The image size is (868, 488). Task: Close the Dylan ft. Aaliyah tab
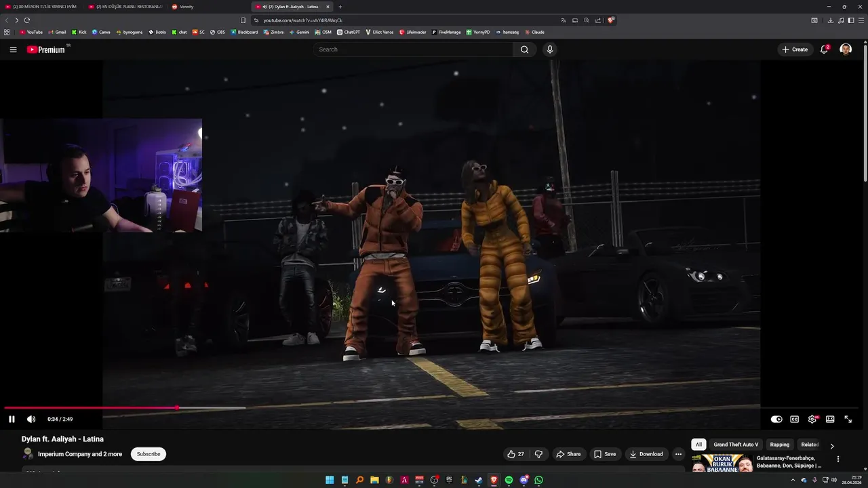[x=328, y=7]
